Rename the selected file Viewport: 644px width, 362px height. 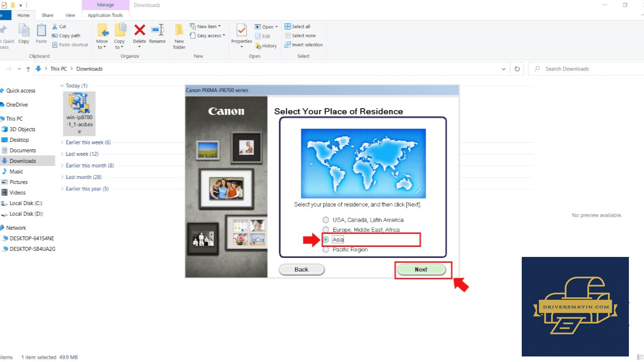coord(157,34)
